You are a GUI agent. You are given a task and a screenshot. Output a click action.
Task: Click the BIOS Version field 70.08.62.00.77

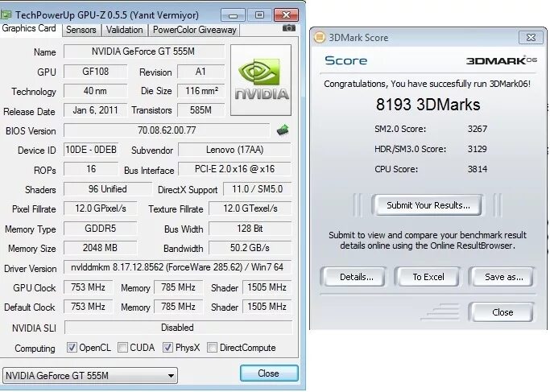pyautogui.click(x=167, y=130)
